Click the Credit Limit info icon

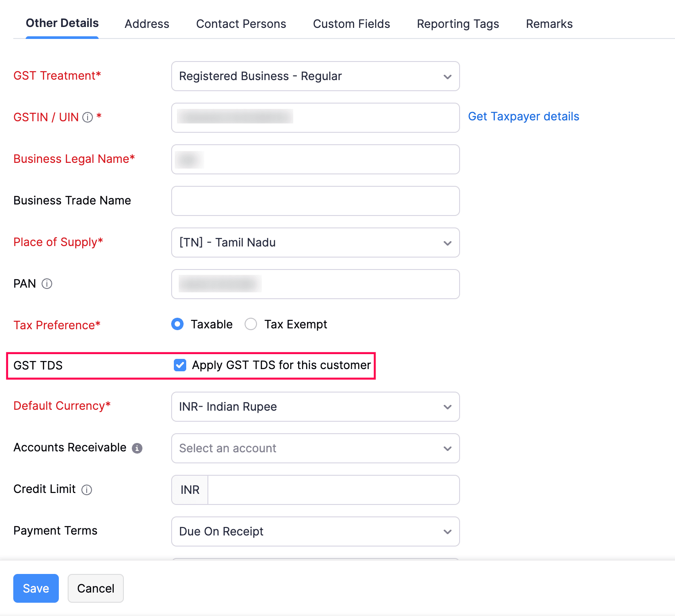click(x=87, y=490)
